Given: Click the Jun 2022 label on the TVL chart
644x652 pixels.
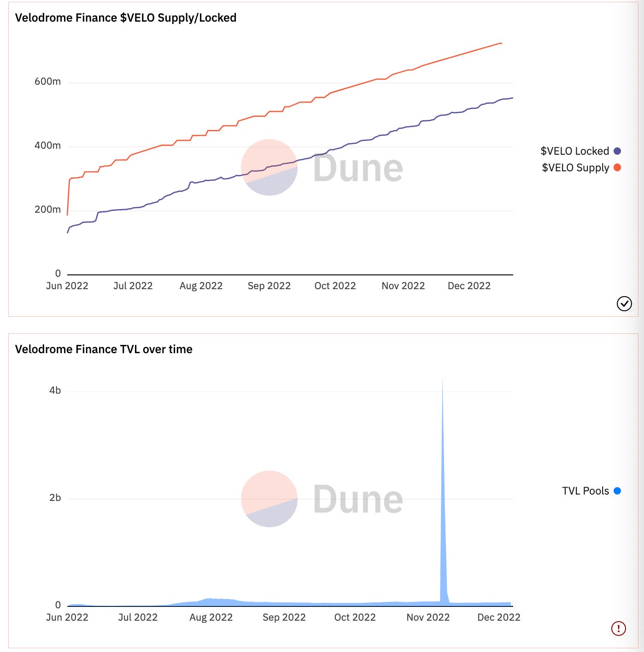Looking at the screenshot, I should 67,617.
